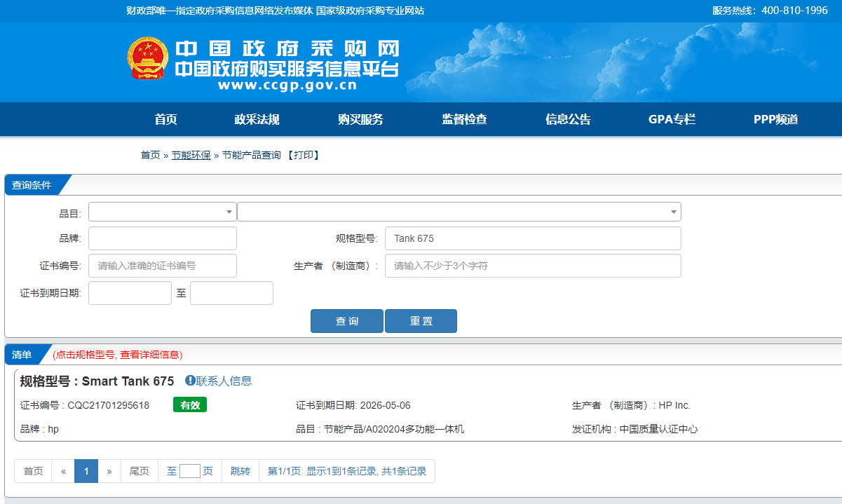Click the www.ccgp.gov.cn banner text

coord(287,86)
